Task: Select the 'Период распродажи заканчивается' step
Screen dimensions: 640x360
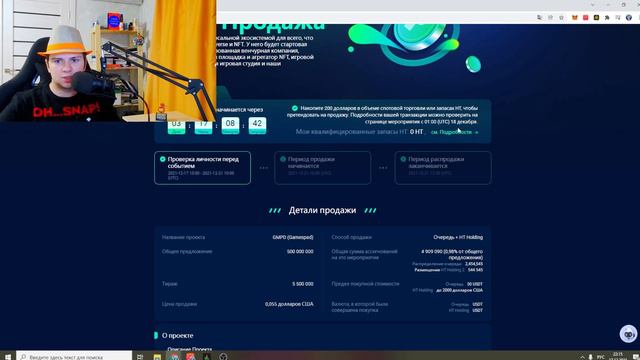Action: (443, 168)
